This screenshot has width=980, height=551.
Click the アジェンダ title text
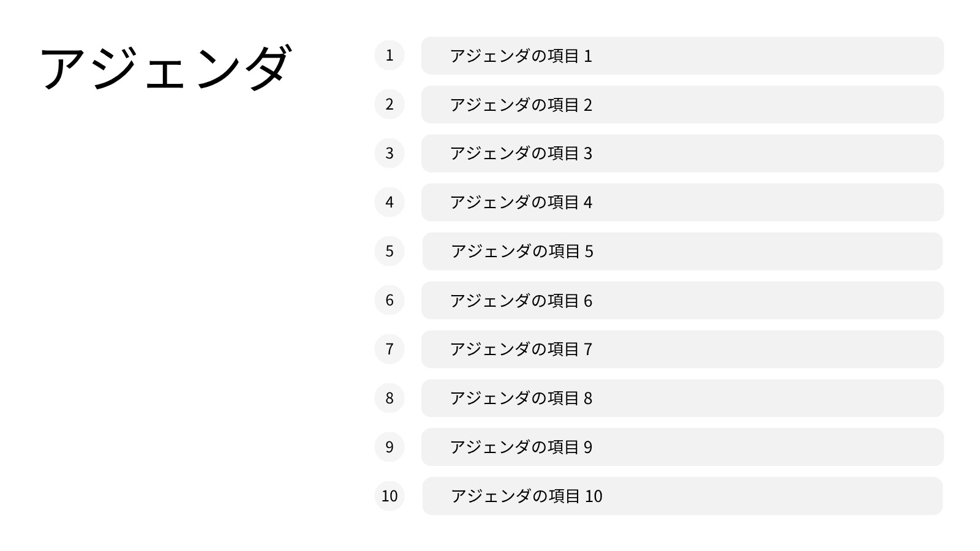(165, 68)
